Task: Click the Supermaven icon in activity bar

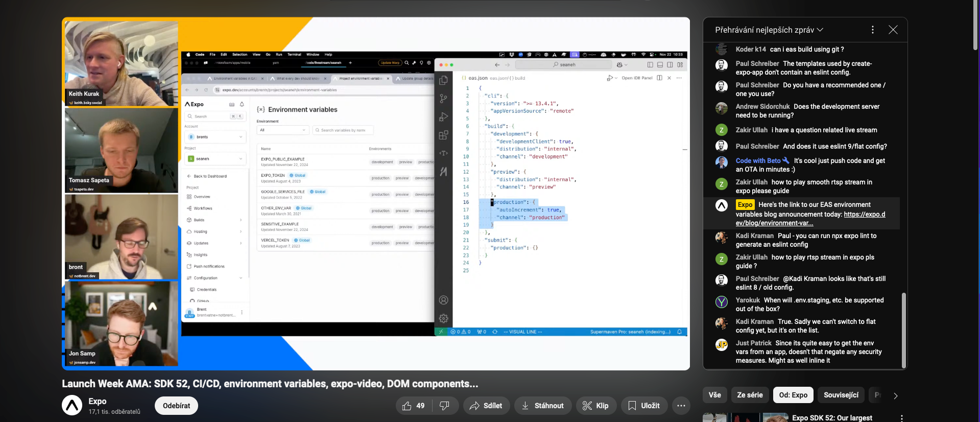Action: point(443,172)
